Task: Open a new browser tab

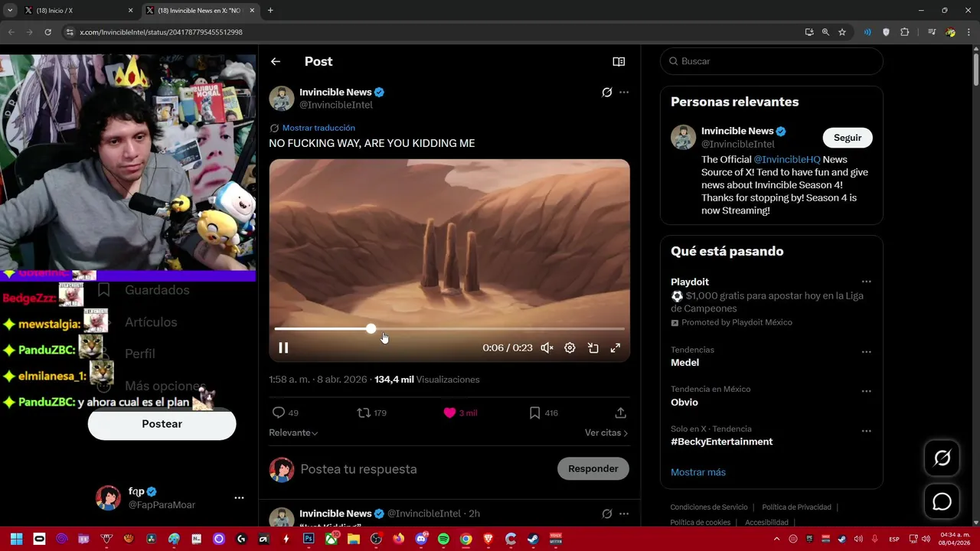Action: click(x=270, y=11)
